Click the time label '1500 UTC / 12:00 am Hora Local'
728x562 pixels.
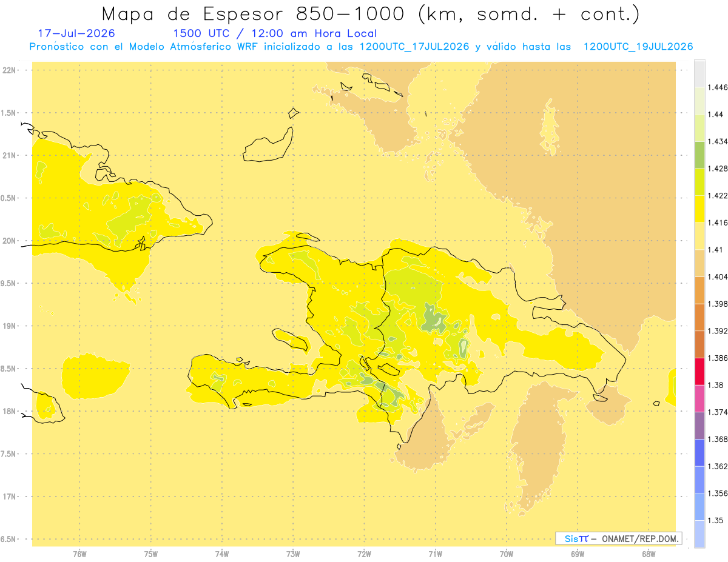click(x=275, y=33)
